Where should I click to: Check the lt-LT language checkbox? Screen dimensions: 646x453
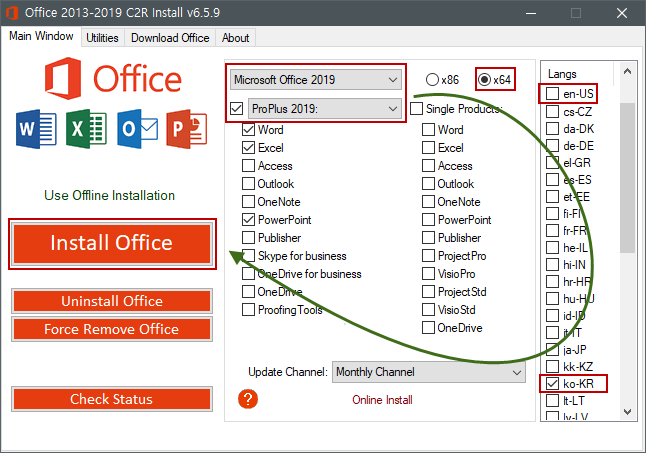point(552,401)
